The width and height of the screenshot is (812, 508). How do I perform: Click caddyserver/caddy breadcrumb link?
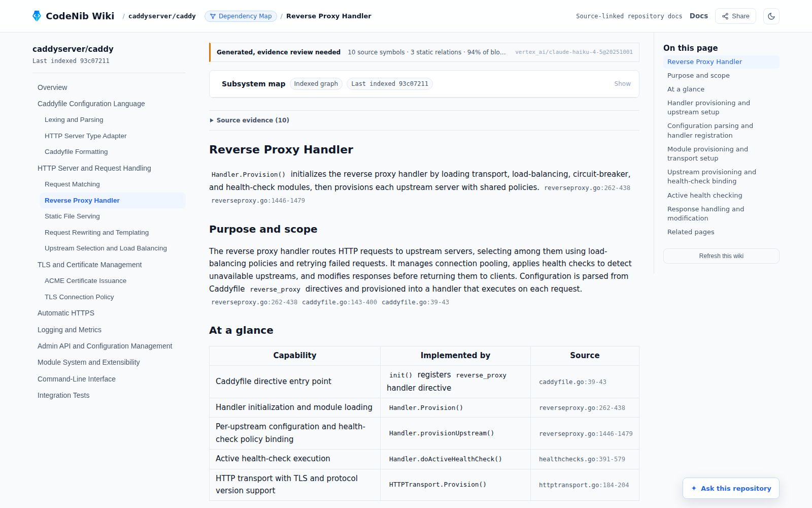click(162, 16)
